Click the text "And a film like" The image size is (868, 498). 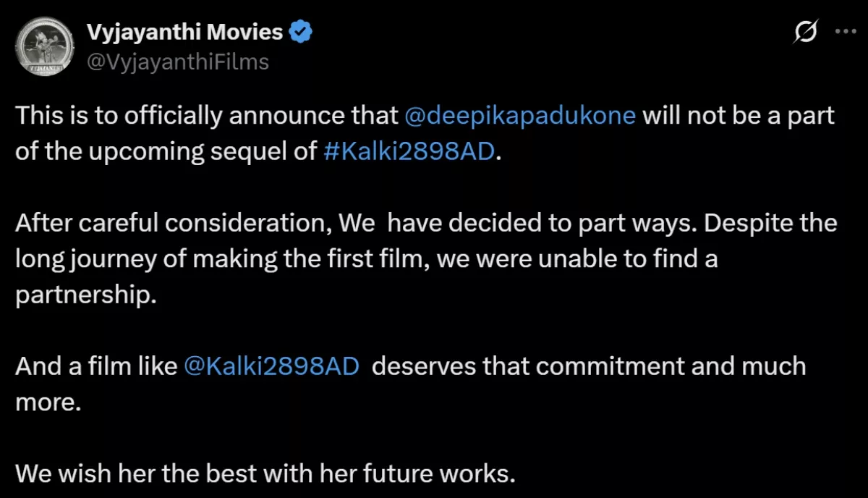point(96,366)
